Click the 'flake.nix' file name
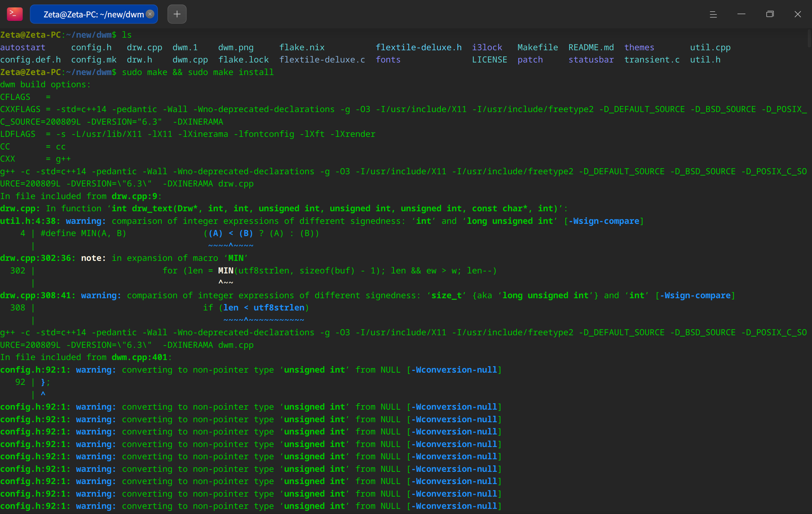The height and width of the screenshot is (514, 812). 302,47
